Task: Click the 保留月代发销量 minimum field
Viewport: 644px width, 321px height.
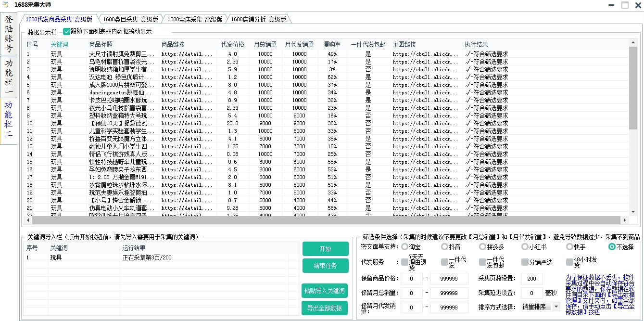Action: (411, 307)
